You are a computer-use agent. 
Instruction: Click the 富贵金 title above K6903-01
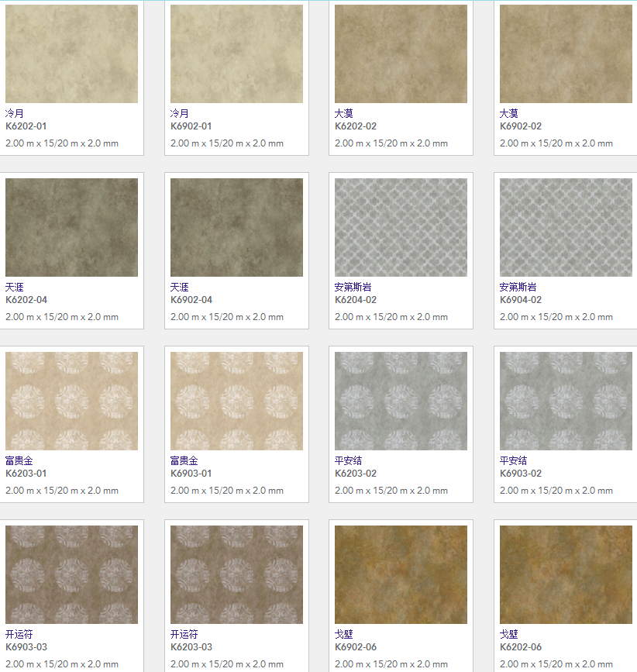[x=184, y=460]
